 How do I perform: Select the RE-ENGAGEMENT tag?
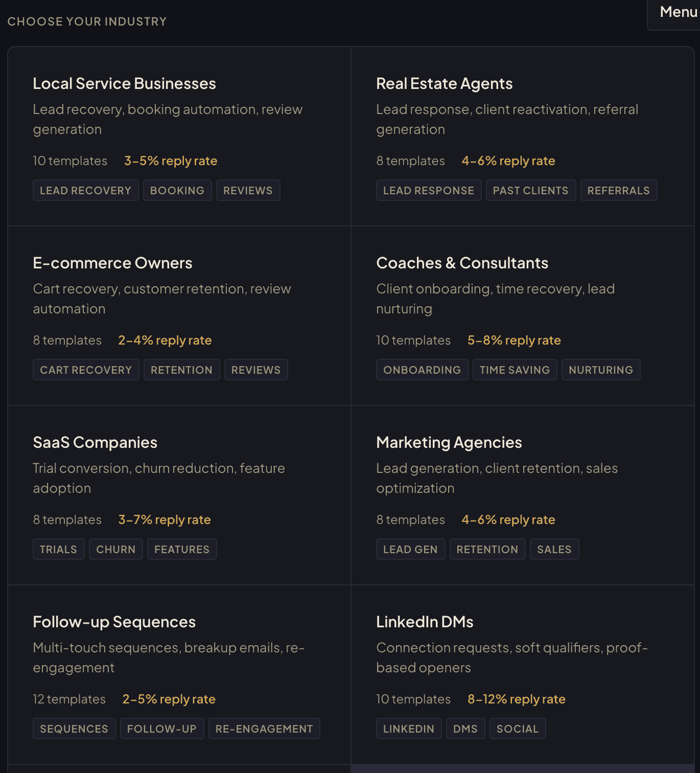coord(264,729)
